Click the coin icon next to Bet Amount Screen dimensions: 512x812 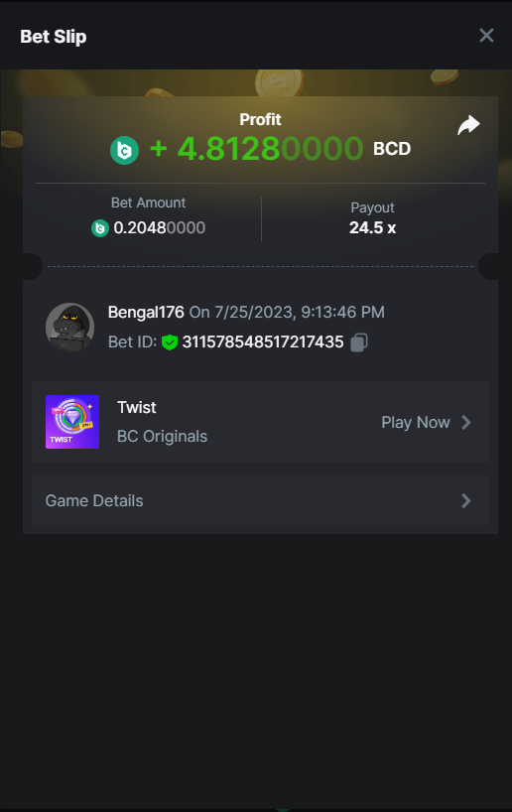click(x=100, y=228)
